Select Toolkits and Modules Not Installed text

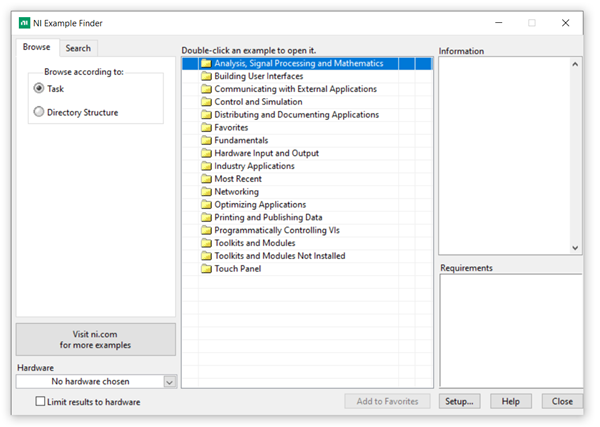(280, 256)
